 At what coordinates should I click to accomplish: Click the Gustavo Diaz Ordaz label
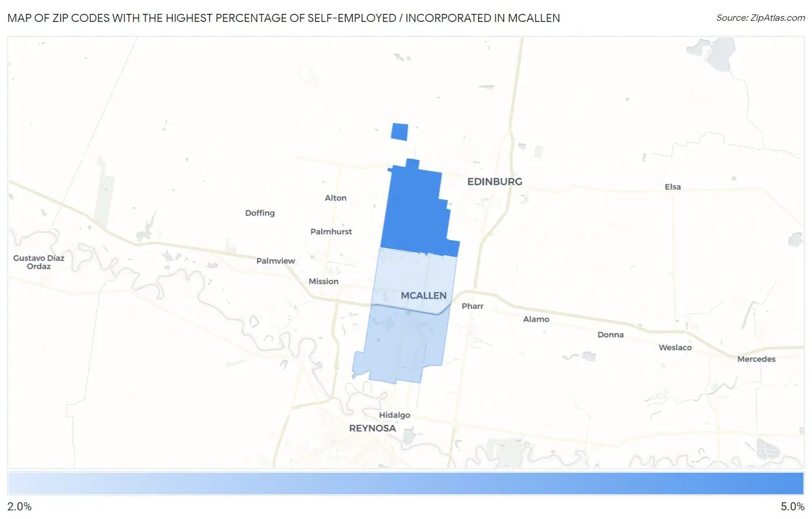tap(39, 262)
